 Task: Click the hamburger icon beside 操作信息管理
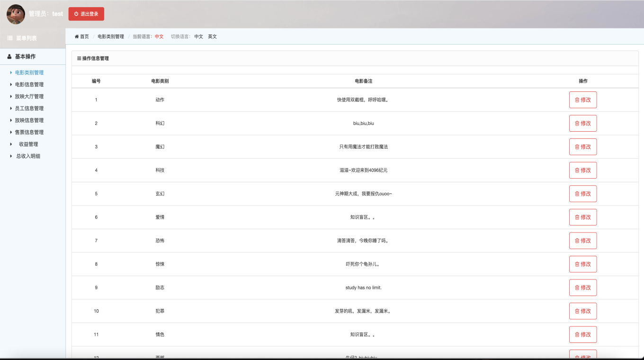click(x=79, y=58)
